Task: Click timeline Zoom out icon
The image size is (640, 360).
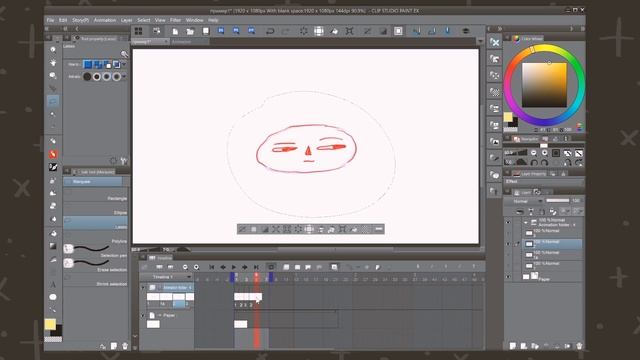Action: [185, 267]
